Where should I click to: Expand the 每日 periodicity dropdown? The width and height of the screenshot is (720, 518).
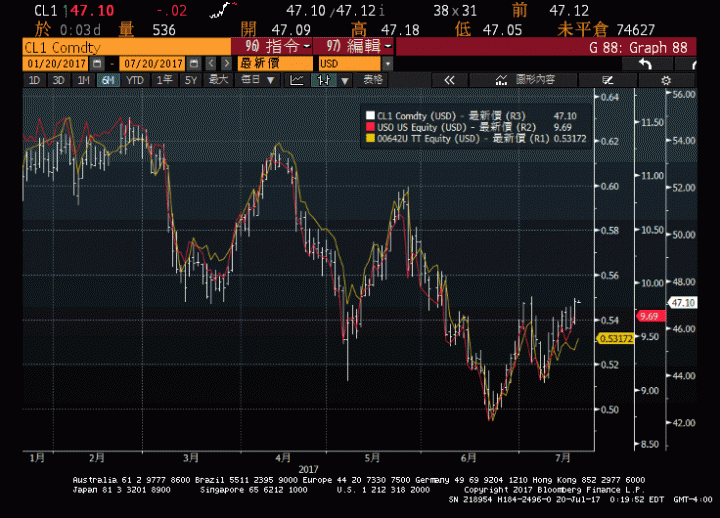pos(258,80)
